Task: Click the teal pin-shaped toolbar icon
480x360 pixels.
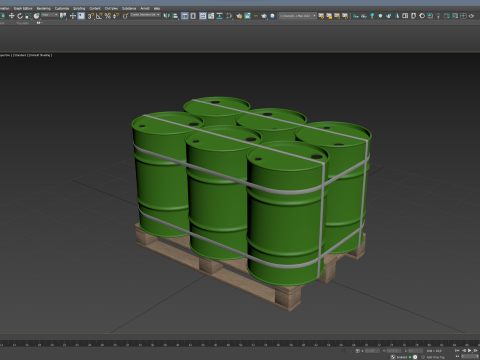Action: tap(372, 16)
